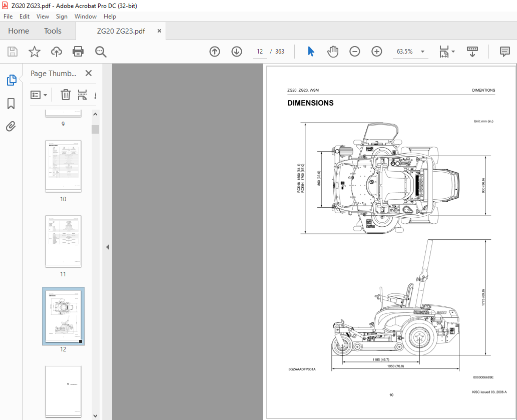517x420 pixels.
Task: Click the "KiSC issued 03, 2006 A" footer
Action: (489, 392)
